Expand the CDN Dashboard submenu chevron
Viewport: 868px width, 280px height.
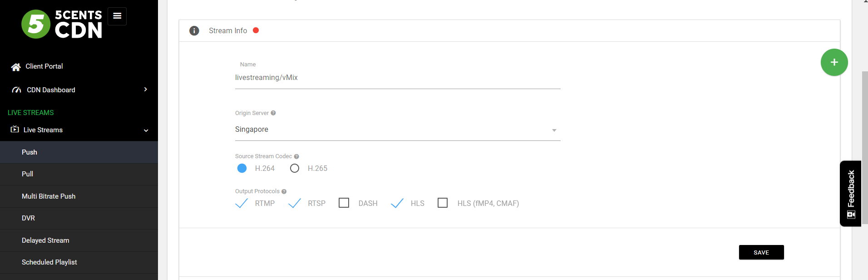(x=146, y=90)
